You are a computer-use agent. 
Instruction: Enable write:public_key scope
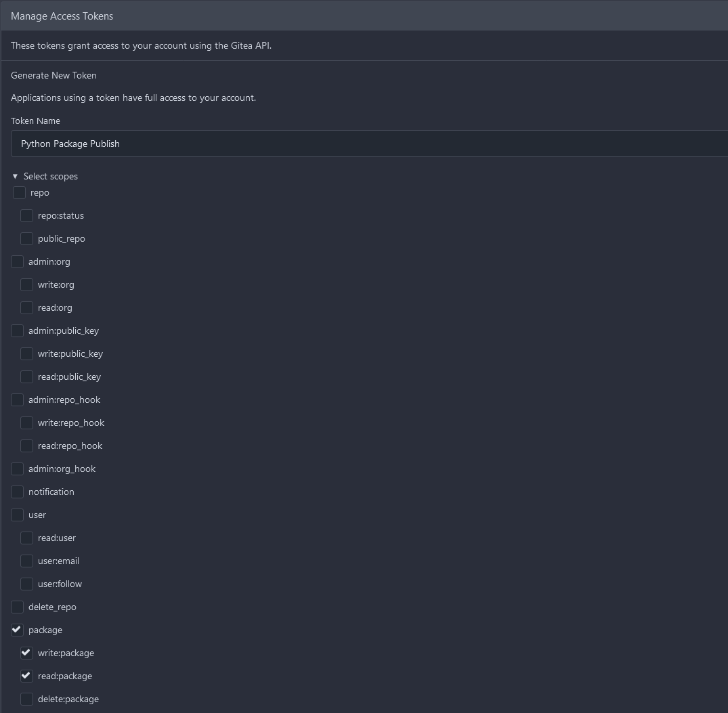pos(26,353)
